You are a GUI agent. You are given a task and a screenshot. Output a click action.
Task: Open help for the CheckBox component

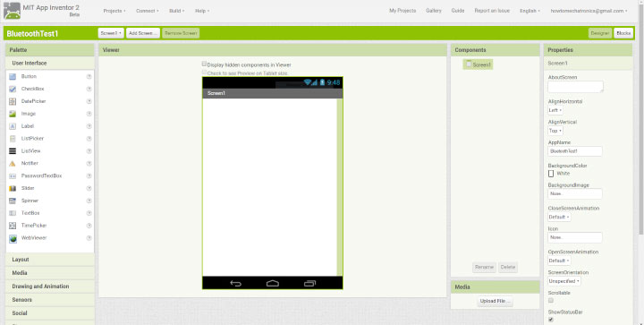click(89, 89)
